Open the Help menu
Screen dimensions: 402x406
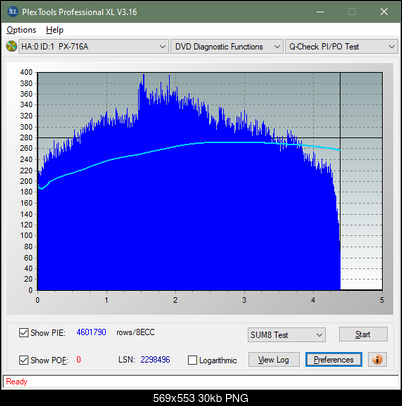(x=55, y=30)
